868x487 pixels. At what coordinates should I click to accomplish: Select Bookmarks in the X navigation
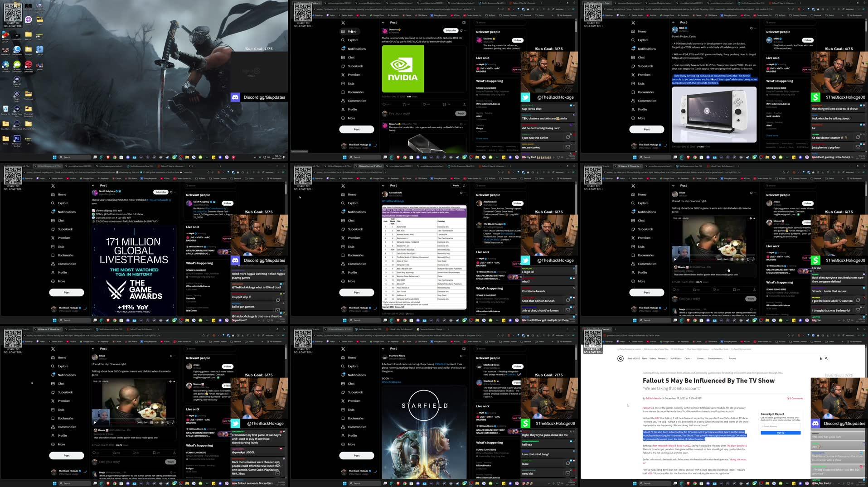click(x=356, y=92)
